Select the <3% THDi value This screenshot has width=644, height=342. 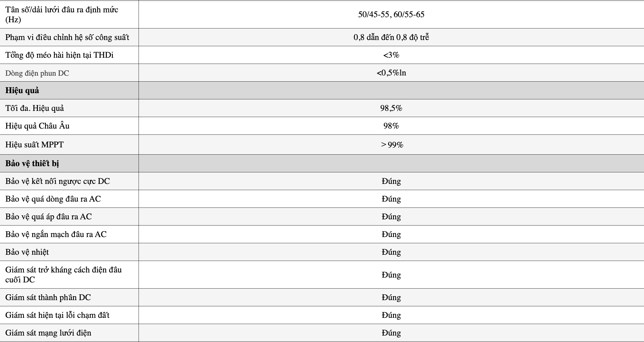[391, 55]
